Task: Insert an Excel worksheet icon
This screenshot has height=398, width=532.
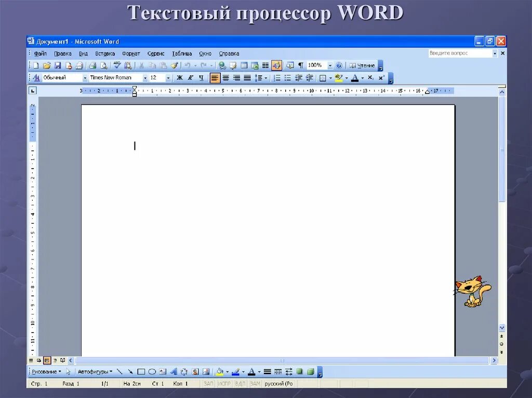Action: 255,65
